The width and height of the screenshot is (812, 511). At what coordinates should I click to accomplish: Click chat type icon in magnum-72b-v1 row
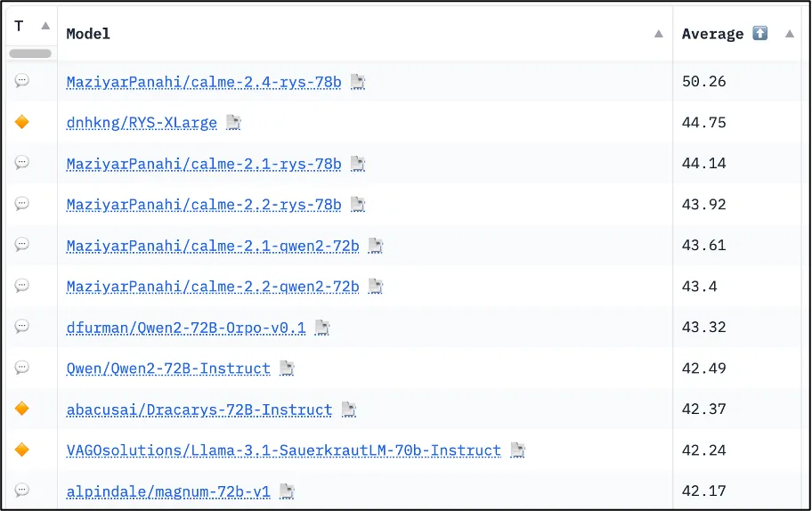[x=21, y=490]
